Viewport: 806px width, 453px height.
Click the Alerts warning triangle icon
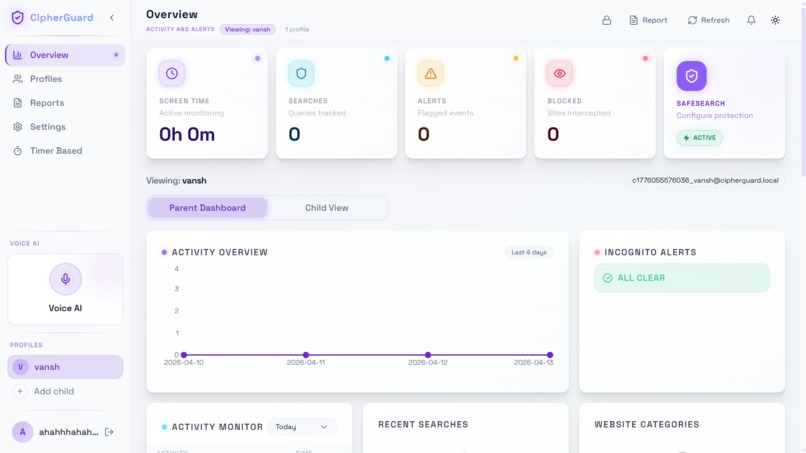[430, 74]
